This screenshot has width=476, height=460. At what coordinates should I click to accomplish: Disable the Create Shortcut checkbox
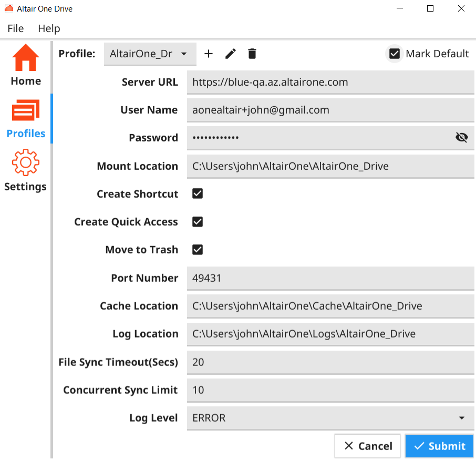[198, 194]
